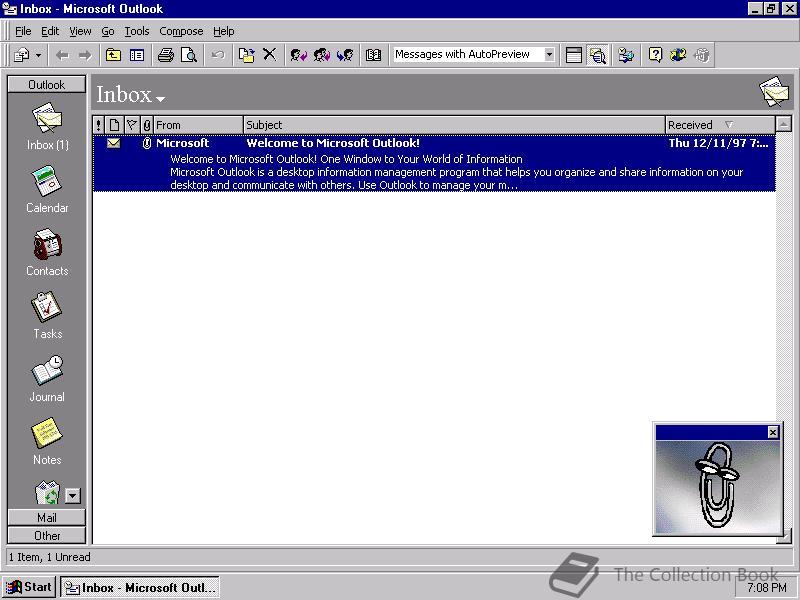Open the Edit menu
Viewport: 800px width, 600px height.
tap(50, 31)
